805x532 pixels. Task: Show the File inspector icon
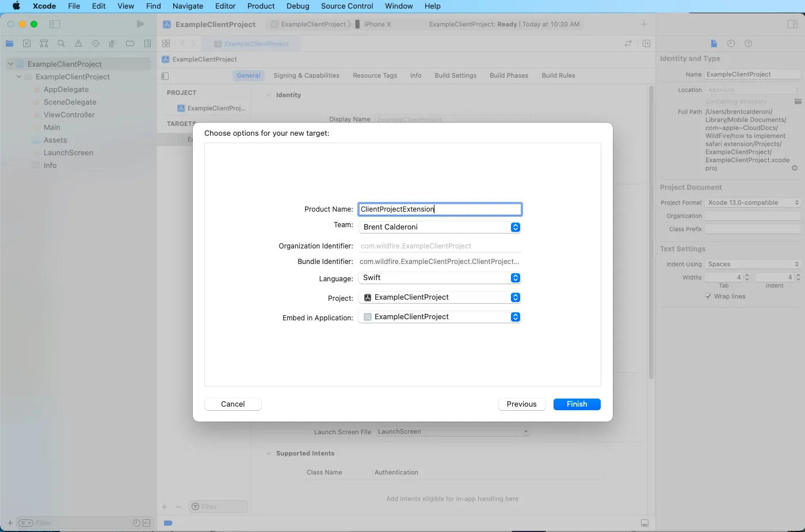[714, 44]
